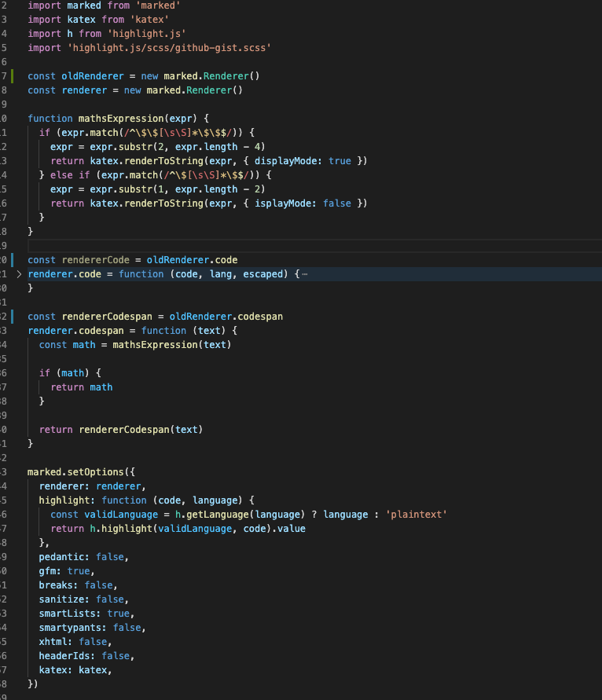Viewport: 602px width, 700px height.
Task: Click expr.substr(2 call
Action: pyautogui.click(x=127, y=147)
